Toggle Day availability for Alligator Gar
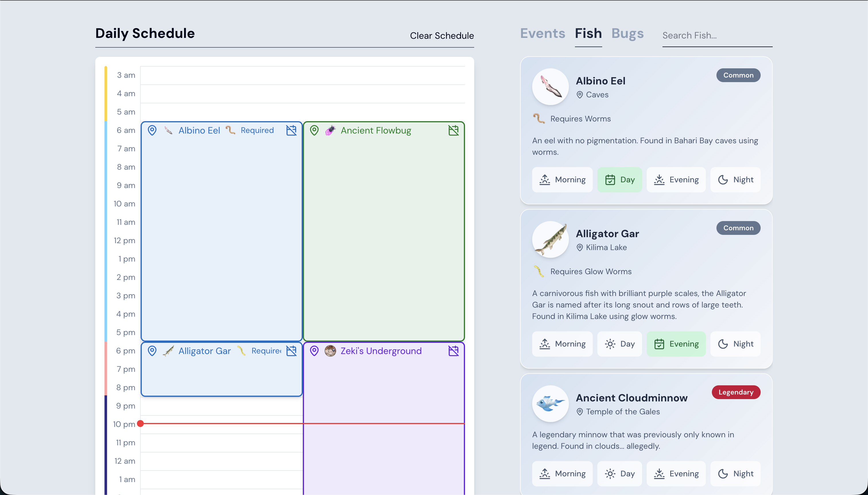The height and width of the screenshot is (495, 868). click(x=619, y=344)
